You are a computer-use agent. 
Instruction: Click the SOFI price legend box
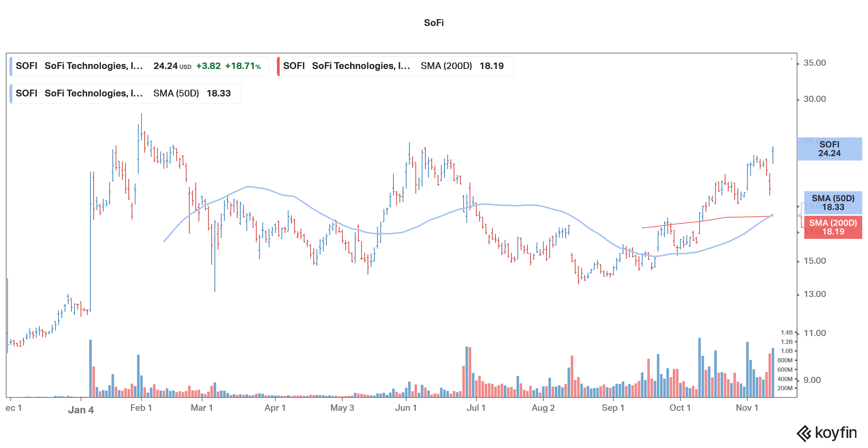[x=139, y=66]
